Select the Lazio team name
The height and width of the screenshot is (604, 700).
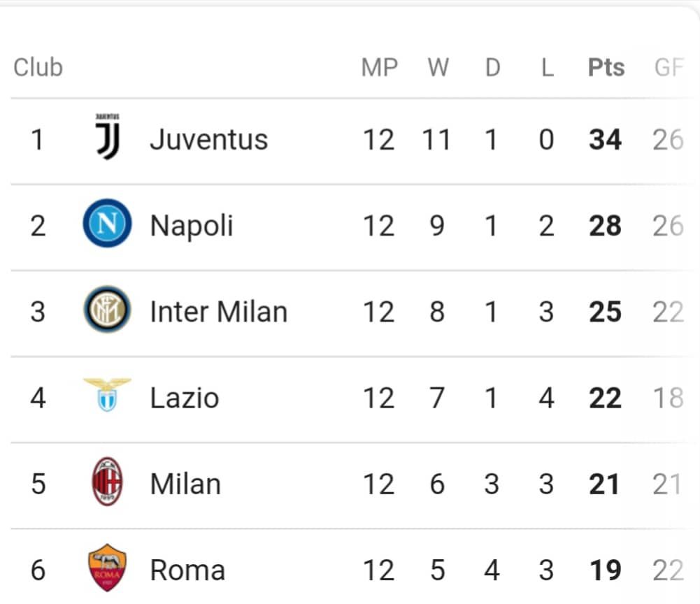pos(185,398)
